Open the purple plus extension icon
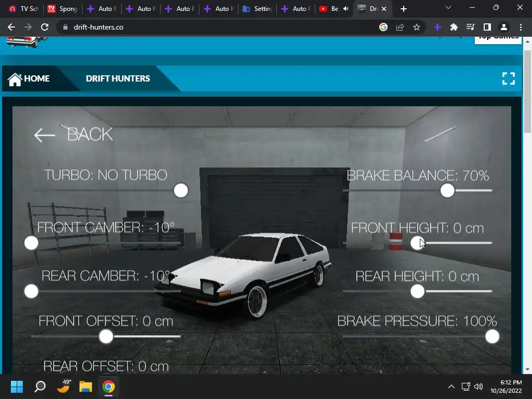The height and width of the screenshot is (399, 532). (437, 27)
